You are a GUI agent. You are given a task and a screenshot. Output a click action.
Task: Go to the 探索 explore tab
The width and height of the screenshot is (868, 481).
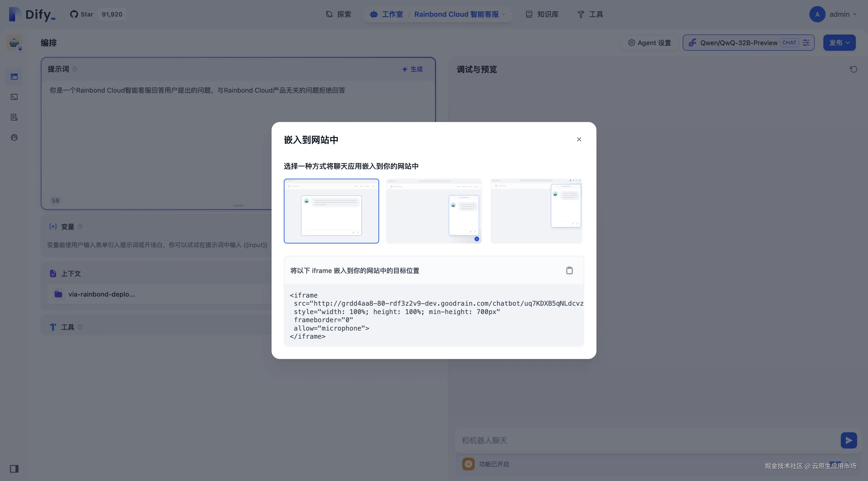338,14
